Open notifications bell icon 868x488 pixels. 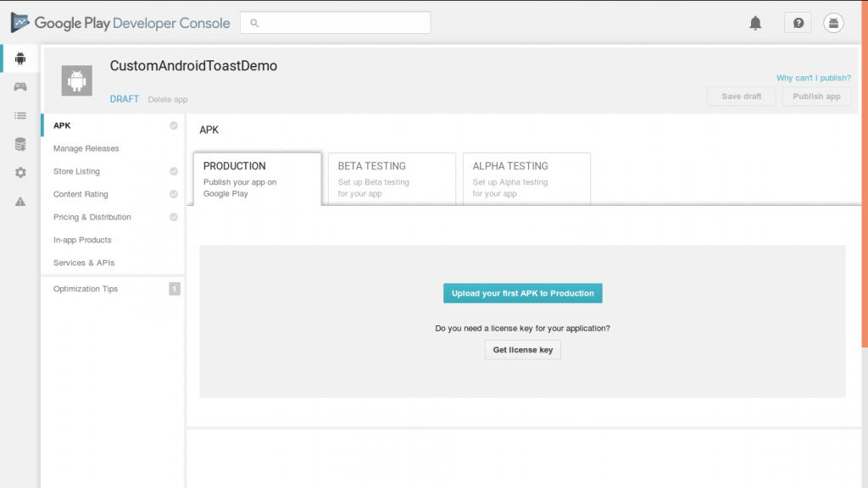tap(755, 23)
